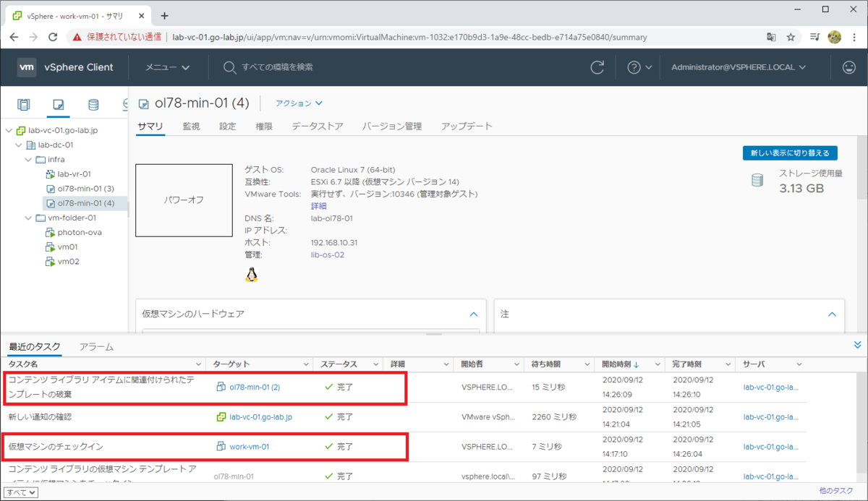868x501 pixels.
Task: Open browser translate icon
Action: pyautogui.click(x=772, y=37)
